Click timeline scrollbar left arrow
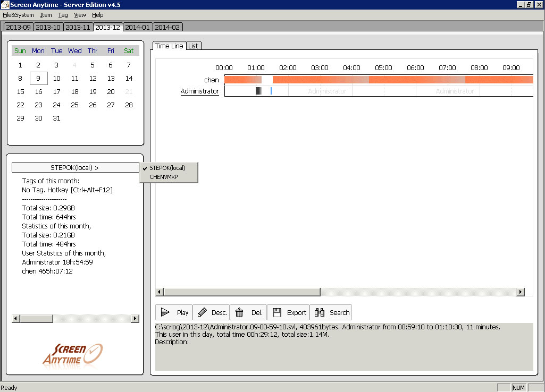 [160, 292]
